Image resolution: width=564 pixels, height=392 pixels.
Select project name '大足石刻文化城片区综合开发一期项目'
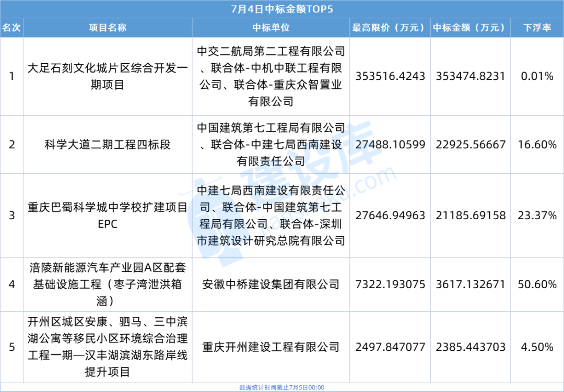[x=108, y=76]
